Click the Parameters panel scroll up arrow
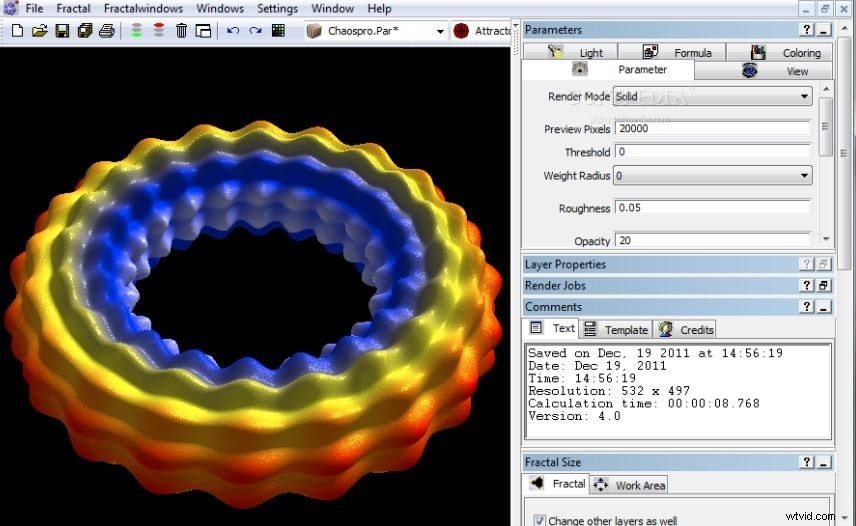The width and height of the screenshot is (856, 526). 826,89
